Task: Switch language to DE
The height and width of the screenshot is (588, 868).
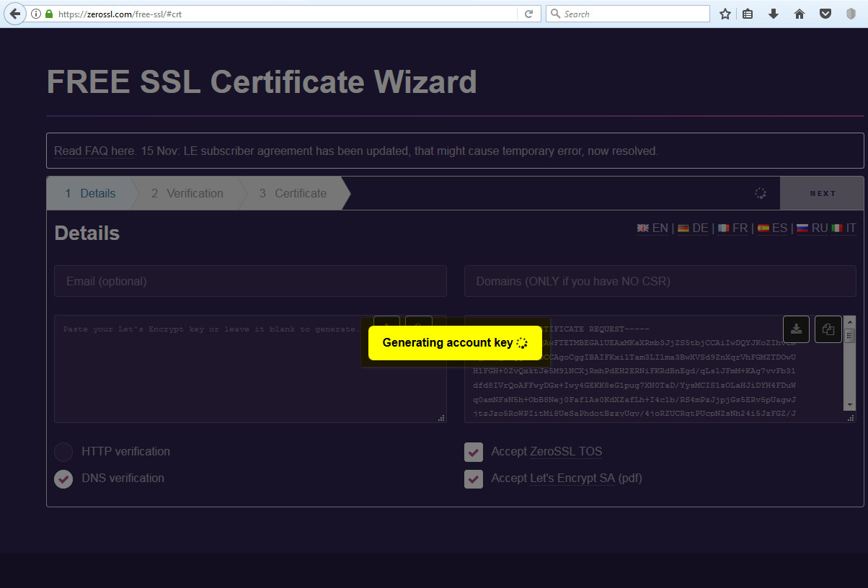Action: pyautogui.click(x=700, y=228)
